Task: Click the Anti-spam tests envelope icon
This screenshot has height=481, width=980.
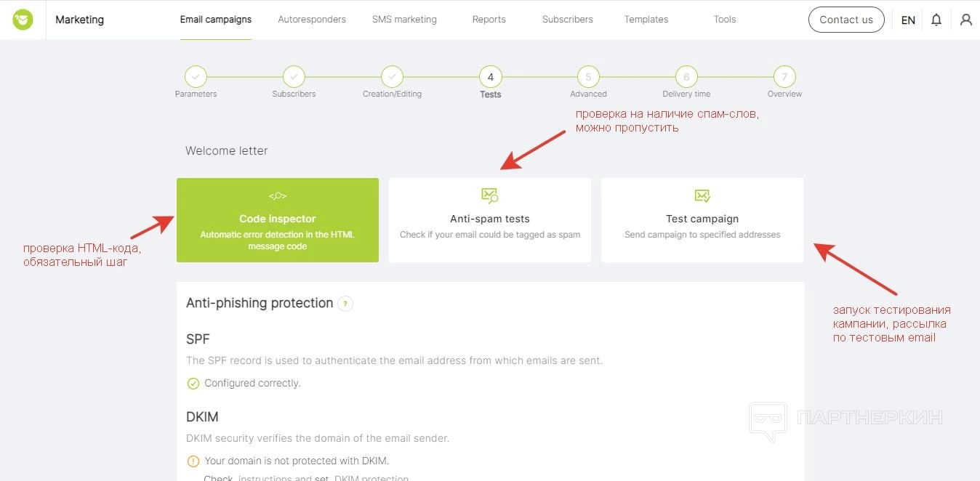Action: (489, 195)
